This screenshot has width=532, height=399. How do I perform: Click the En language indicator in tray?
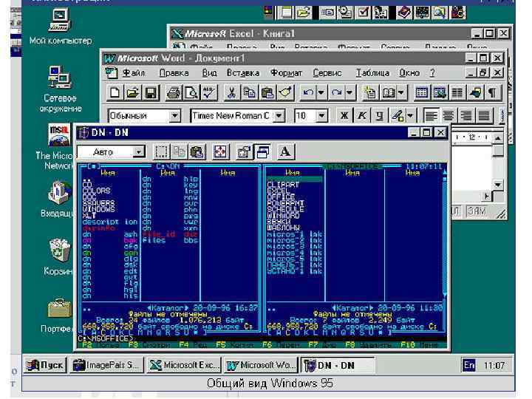(x=469, y=366)
